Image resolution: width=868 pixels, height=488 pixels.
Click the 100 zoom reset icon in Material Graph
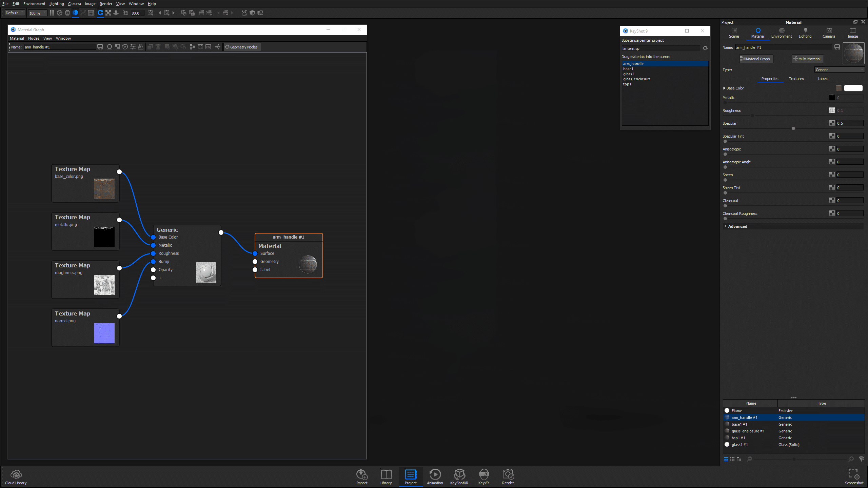coord(208,47)
